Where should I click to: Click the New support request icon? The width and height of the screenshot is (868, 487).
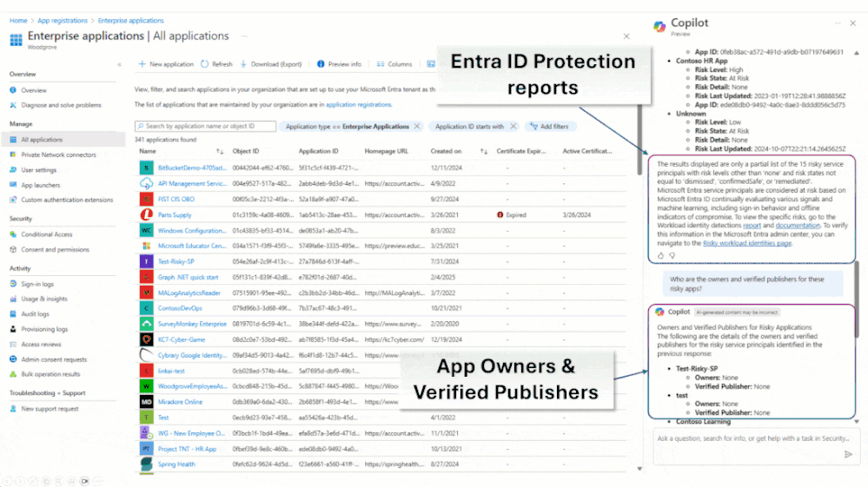13,409
